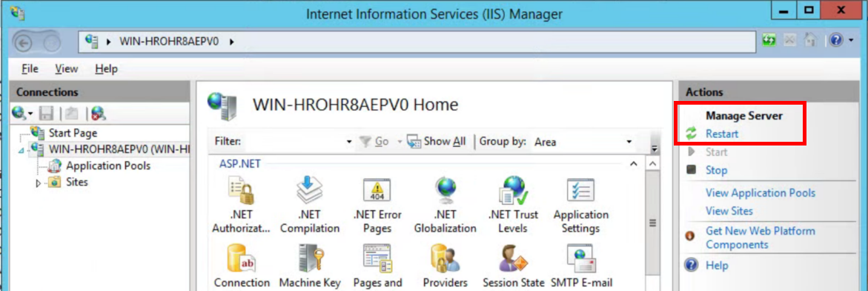Open the File menu
The width and height of the screenshot is (868, 291).
click(30, 69)
